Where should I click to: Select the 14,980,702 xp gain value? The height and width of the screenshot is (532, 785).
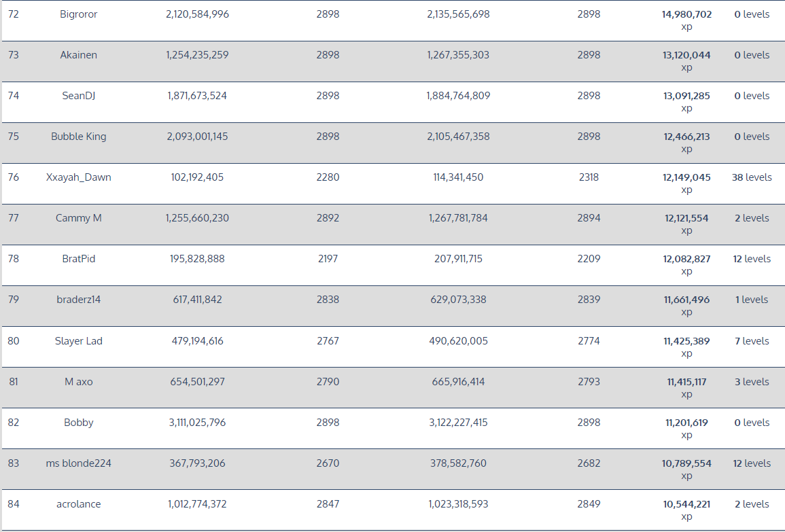pyautogui.click(x=686, y=20)
